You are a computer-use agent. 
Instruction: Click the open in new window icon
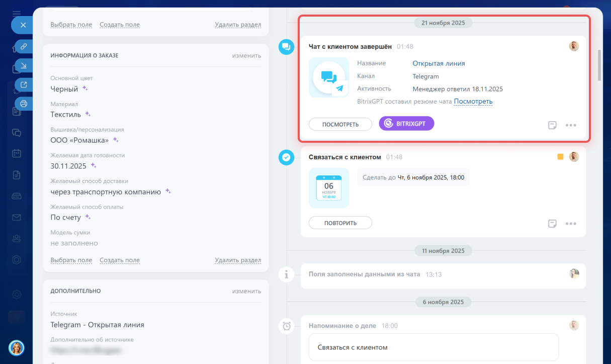tap(23, 84)
